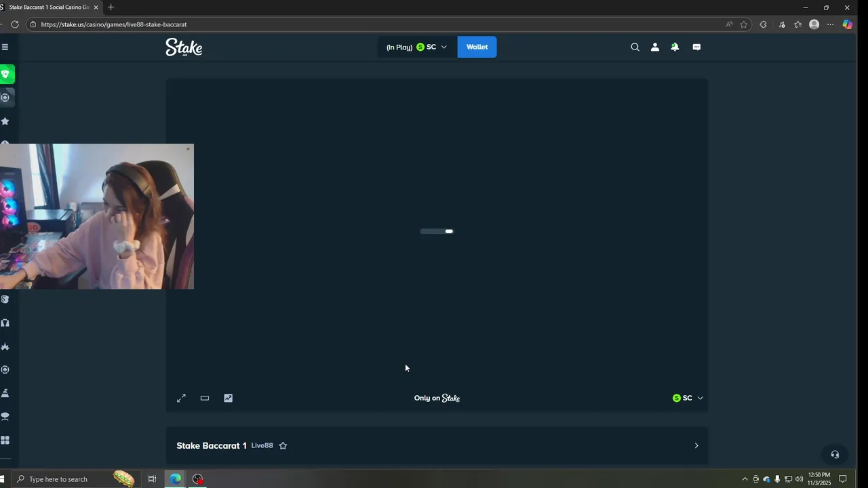Enter fullscreen mode for the game
This screenshot has height=488, width=868.
click(181, 398)
